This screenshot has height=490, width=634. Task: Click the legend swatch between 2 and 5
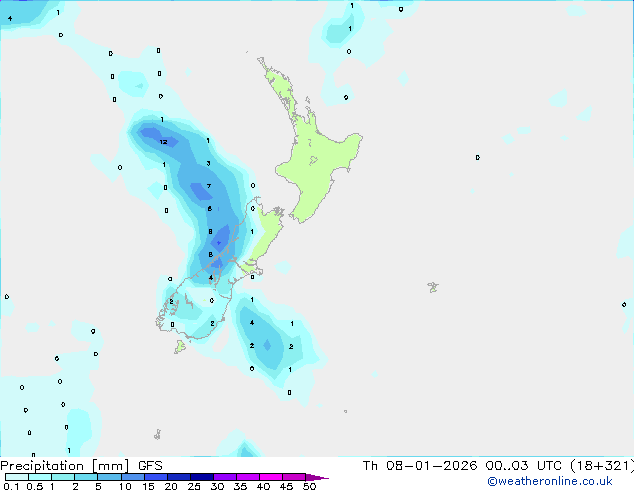[x=86, y=477]
